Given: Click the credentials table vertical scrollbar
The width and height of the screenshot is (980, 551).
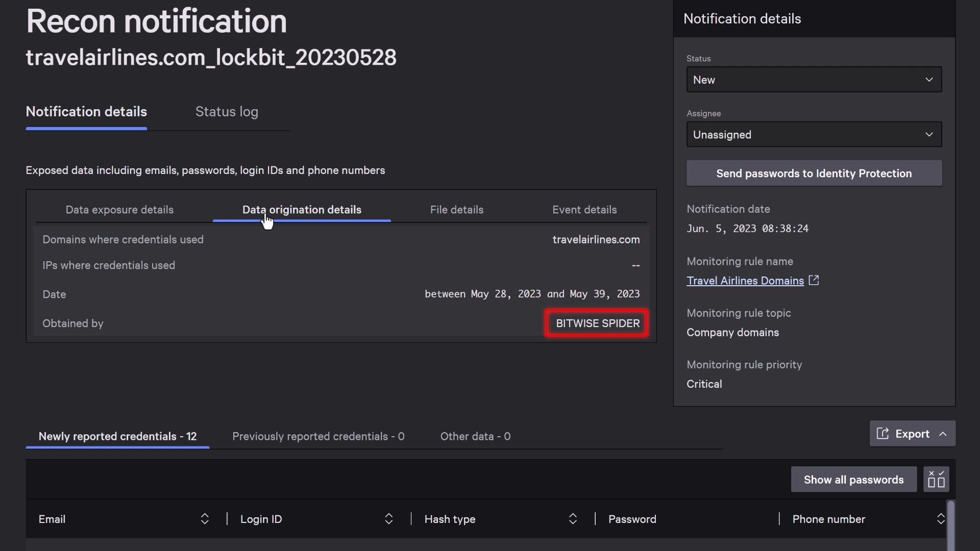Looking at the screenshot, I should click(950, 525).
